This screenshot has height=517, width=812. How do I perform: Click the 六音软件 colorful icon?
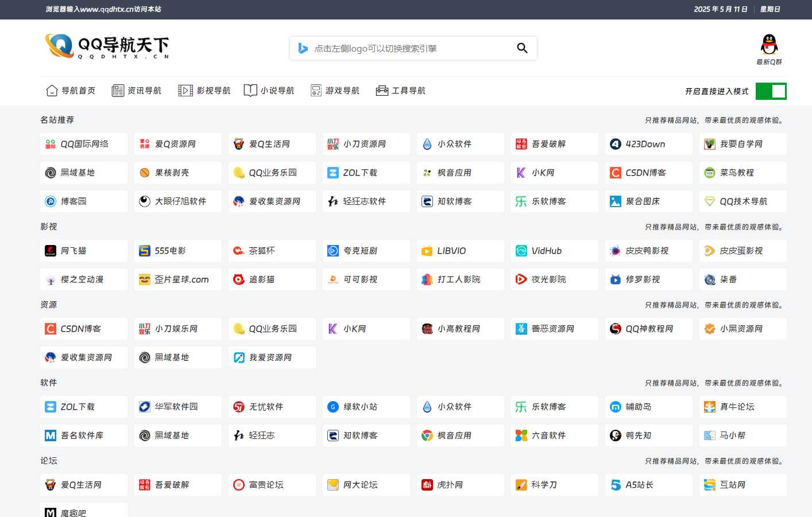point(521,436)
